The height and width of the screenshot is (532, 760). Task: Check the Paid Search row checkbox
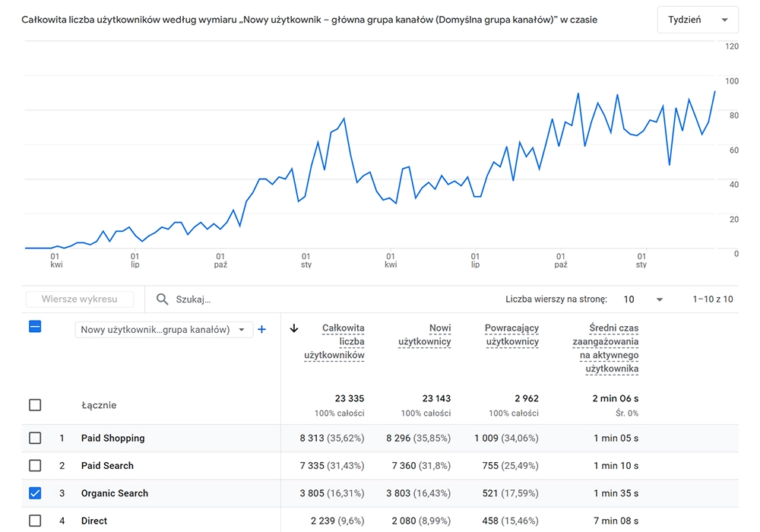(x=34, y=465)
